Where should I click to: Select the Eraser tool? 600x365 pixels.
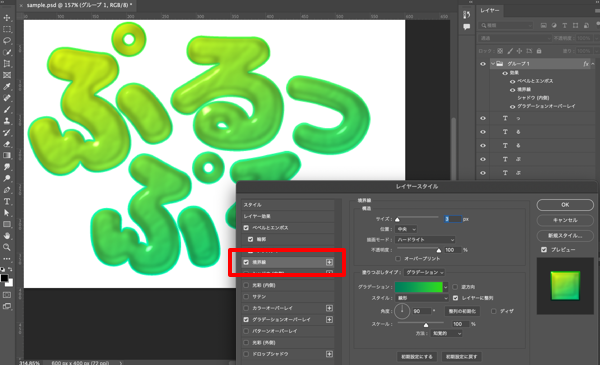[7, 144]
